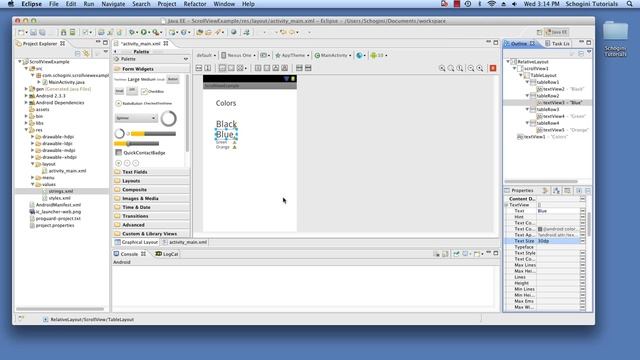Select the Graphical Layout tab

click(x=136, y=242)
